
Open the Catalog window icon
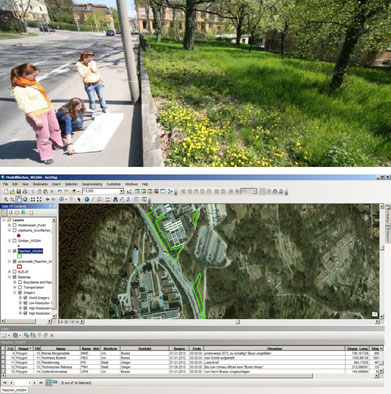(144, 191)
